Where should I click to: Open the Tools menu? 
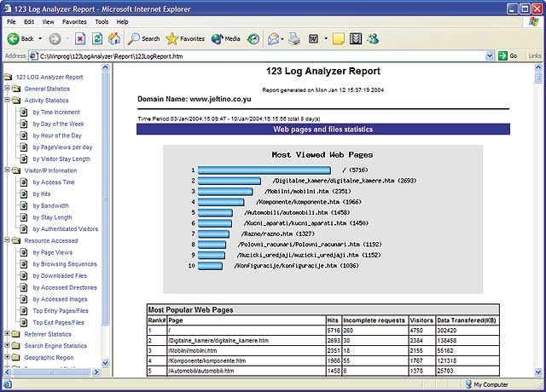(102, 21)
